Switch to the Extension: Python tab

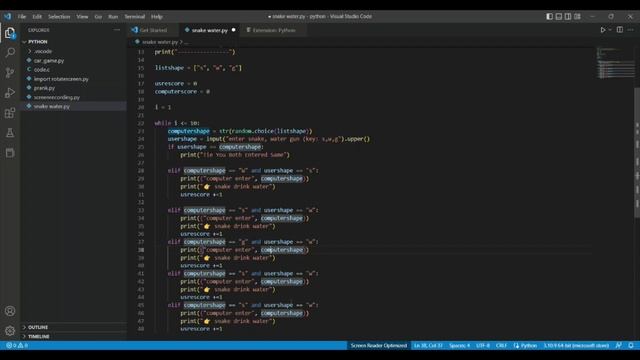click(x=273, y=30)
